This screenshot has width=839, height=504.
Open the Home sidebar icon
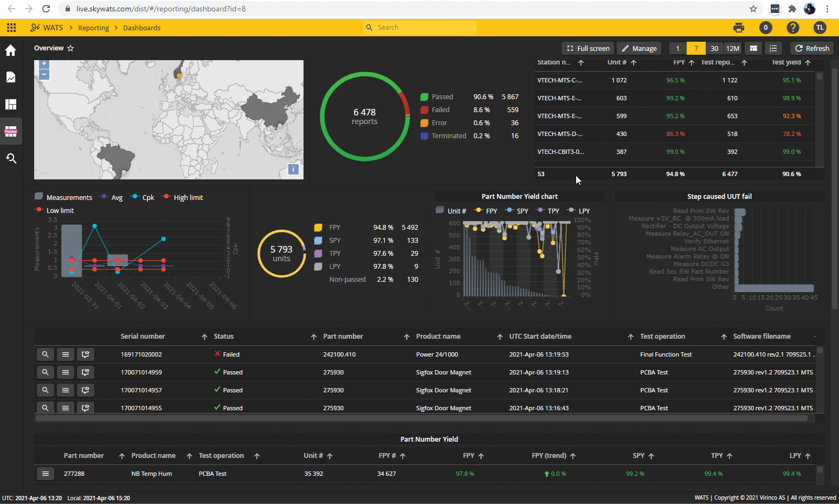pos(11,50)
